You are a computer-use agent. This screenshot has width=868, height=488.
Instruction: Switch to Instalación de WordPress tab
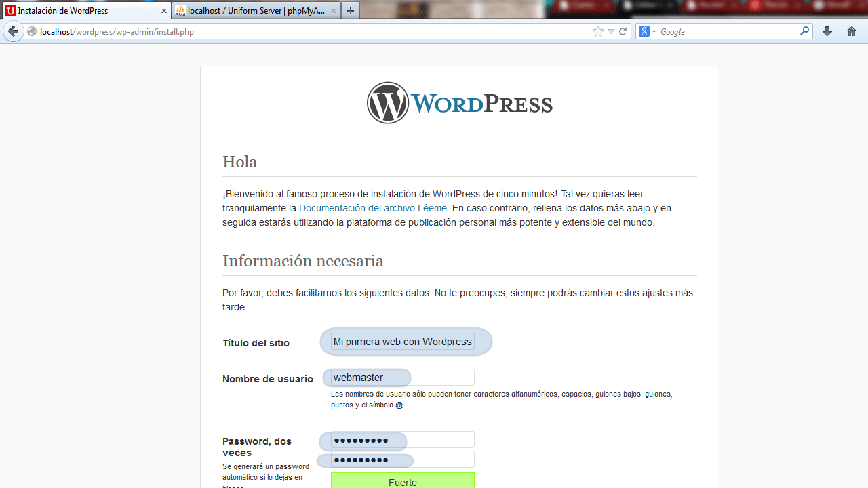85,11
